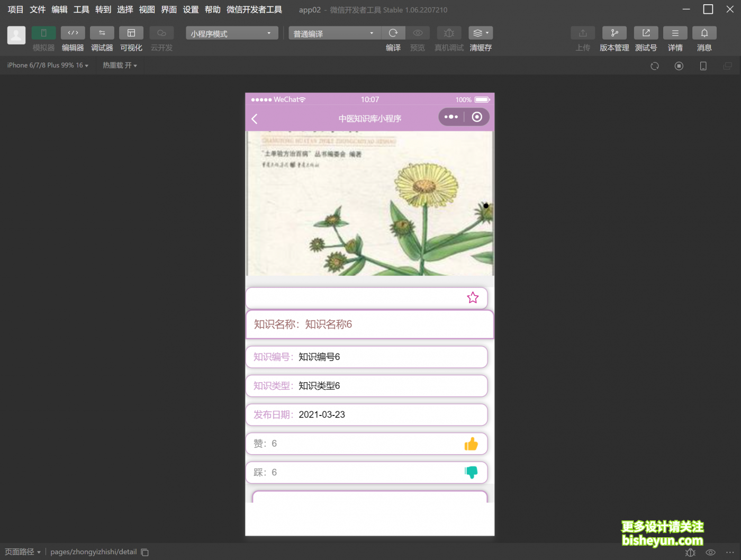Viewport: 741px width, 560px height.
Task: Click the eye icon in status bar
Action: coord(711,553)
